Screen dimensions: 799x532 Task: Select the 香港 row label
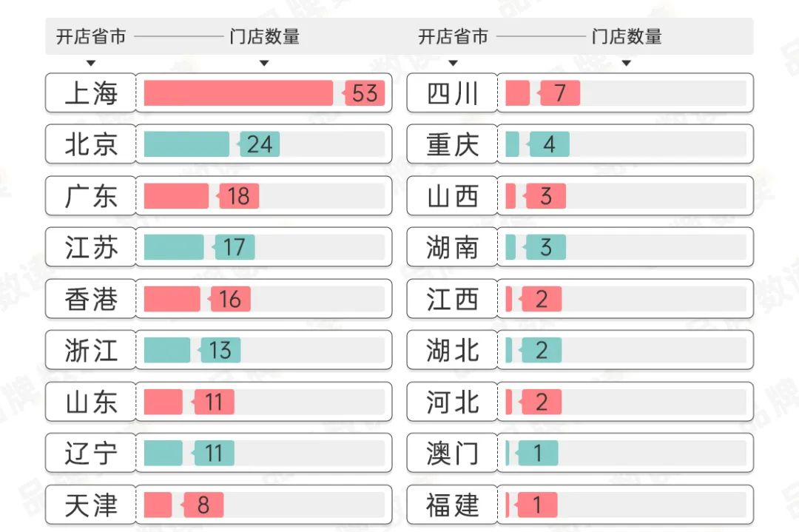(91, 299)
